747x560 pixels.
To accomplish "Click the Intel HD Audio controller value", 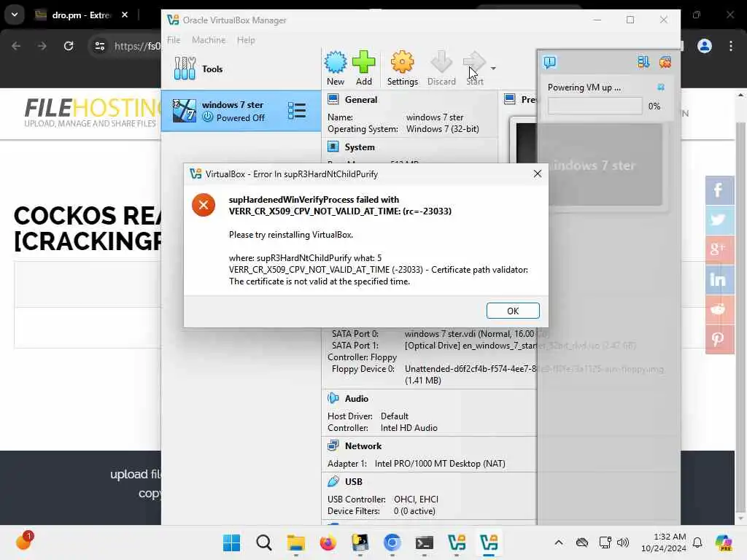I will (409, 428).
